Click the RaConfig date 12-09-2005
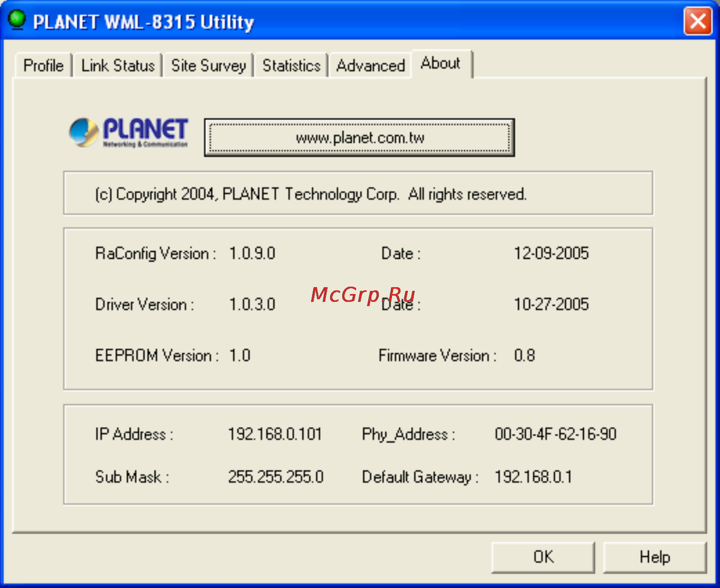The image size is (720, 588). [551, 253]
